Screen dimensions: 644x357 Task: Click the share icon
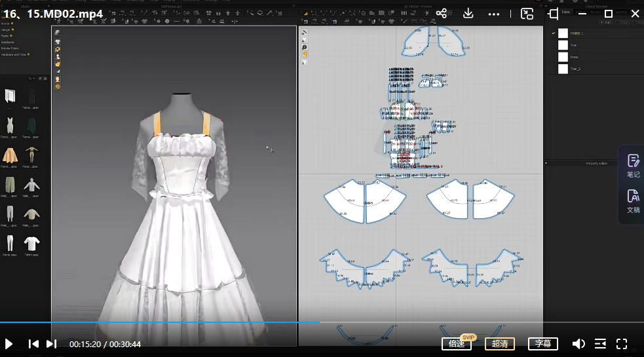click(x=442, y=14)
